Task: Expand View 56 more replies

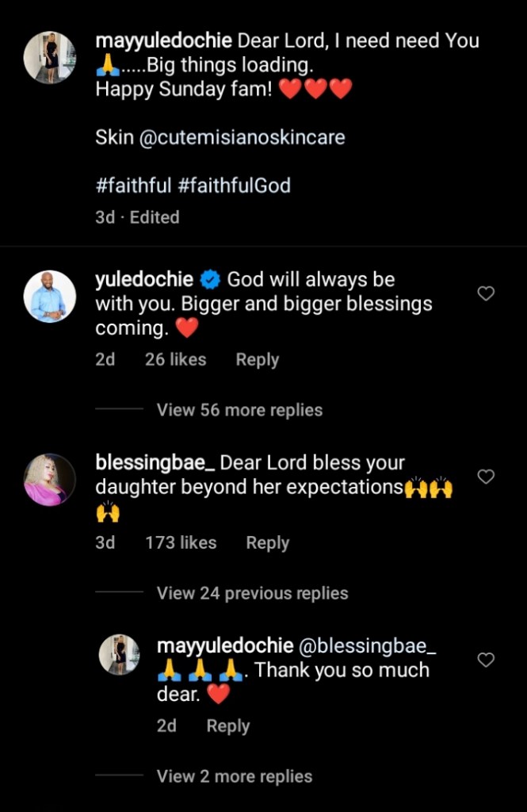Action: [x=239, y=410]
